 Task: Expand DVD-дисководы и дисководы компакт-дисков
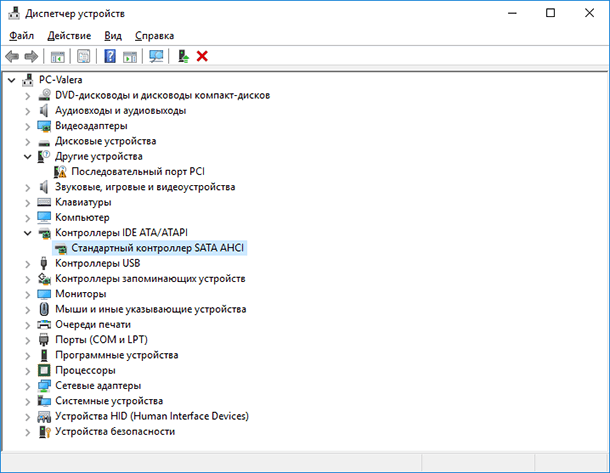pos(28,96)
